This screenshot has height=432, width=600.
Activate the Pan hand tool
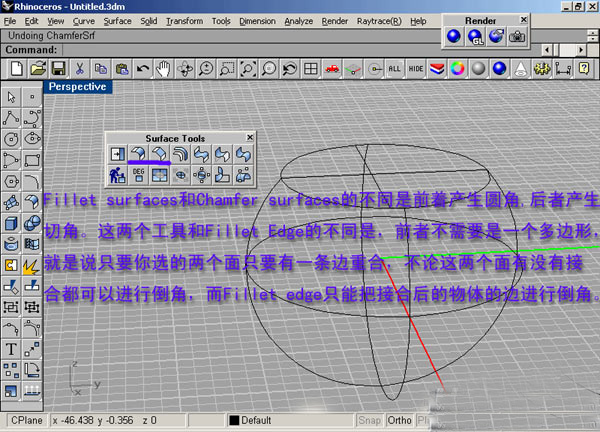coord(162,68)
